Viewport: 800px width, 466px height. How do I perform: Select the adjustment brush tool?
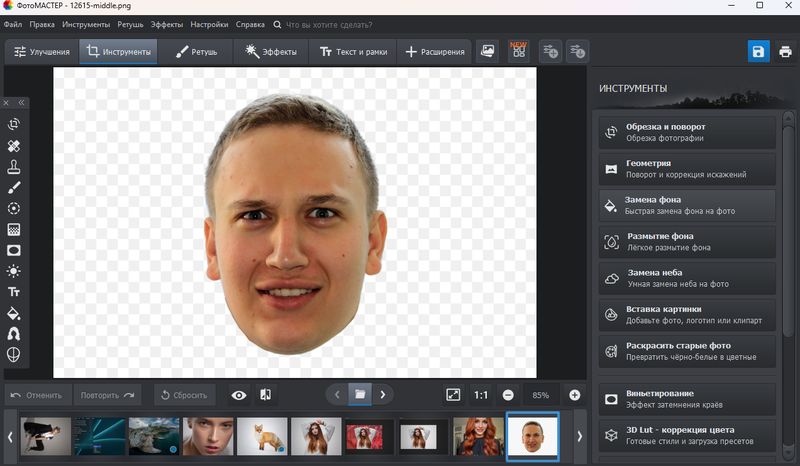[x=14, y=188]
